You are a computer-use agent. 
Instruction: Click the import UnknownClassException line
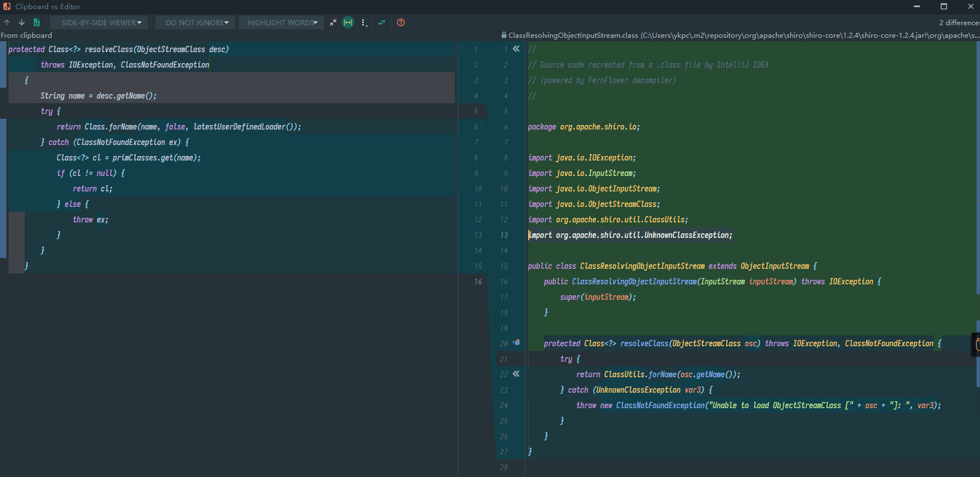point(630,235)
